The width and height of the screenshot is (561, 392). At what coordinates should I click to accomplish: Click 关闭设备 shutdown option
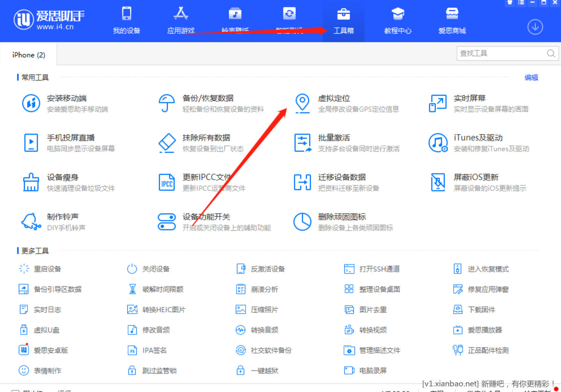click(x=148, y=269)
